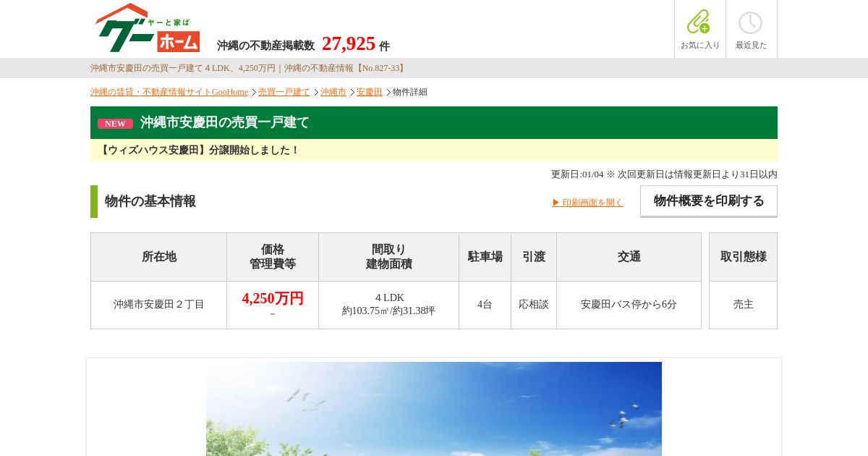Viewport: 868px width, 456px height.
Task: Click the 所在地 column header
Action: point(158,257)
